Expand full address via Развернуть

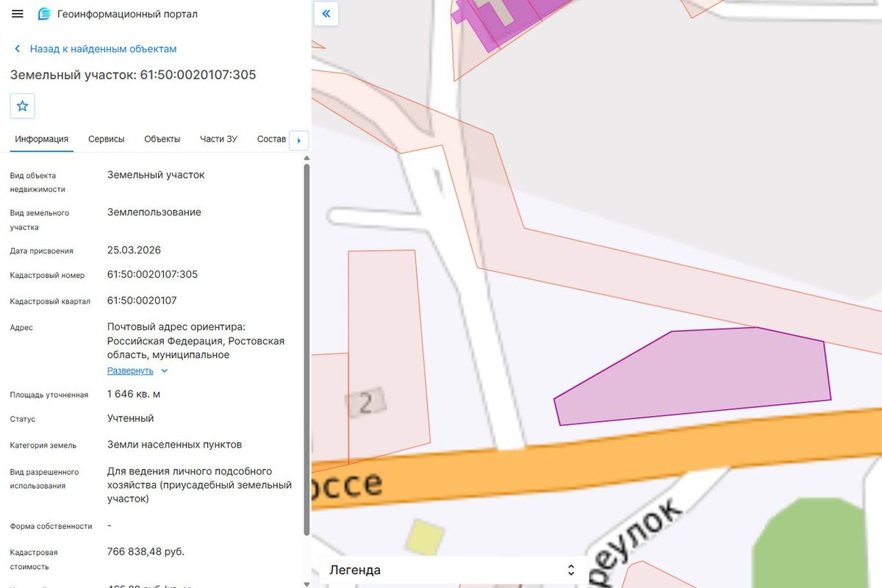pyautogui.click(x=130, y=370)
